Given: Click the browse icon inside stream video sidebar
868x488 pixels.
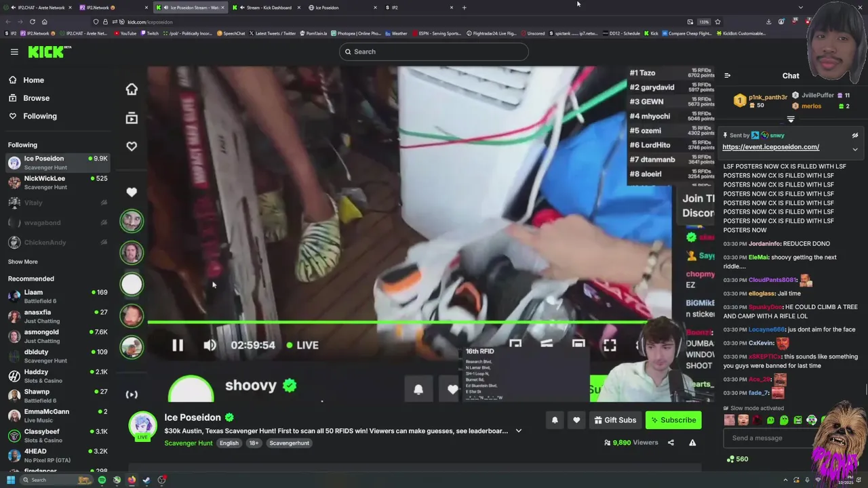Looking at the screenshot, I should (132, 119).
